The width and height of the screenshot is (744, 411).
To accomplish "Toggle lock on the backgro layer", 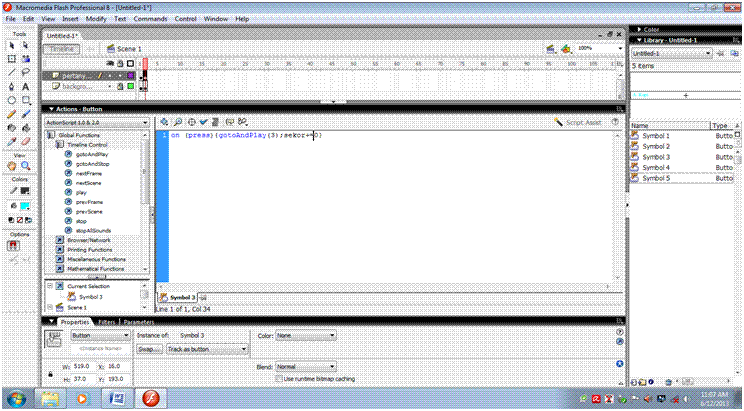I will [x=121, y=86].
